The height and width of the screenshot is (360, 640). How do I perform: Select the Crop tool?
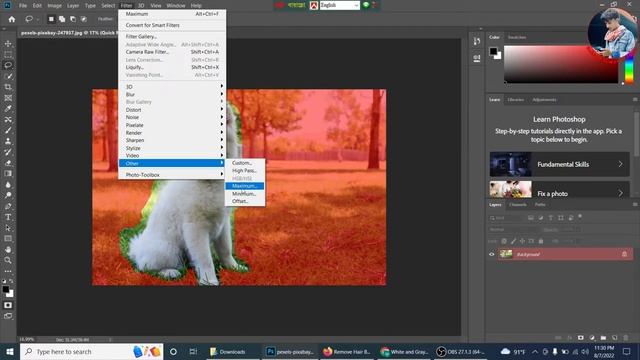click(8, 87)
